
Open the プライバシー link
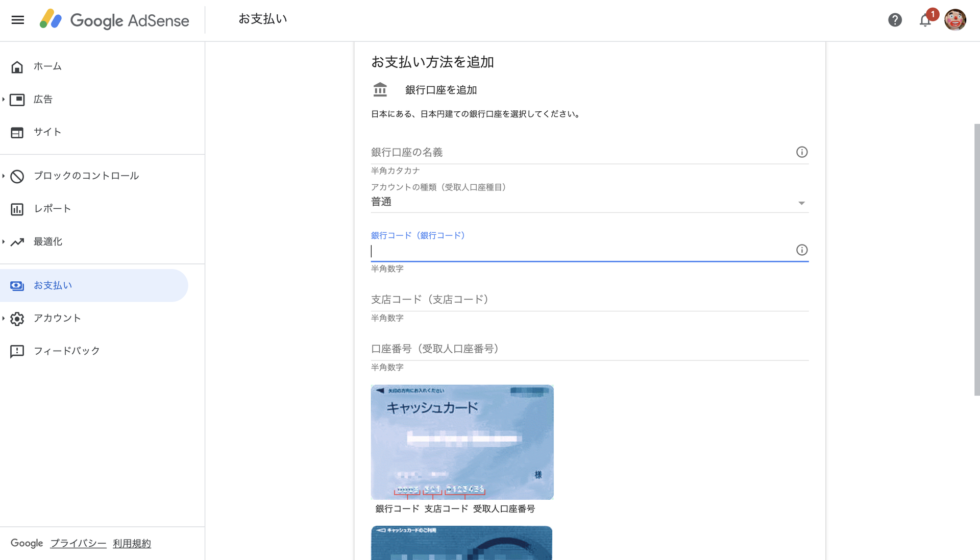point(78,543)
